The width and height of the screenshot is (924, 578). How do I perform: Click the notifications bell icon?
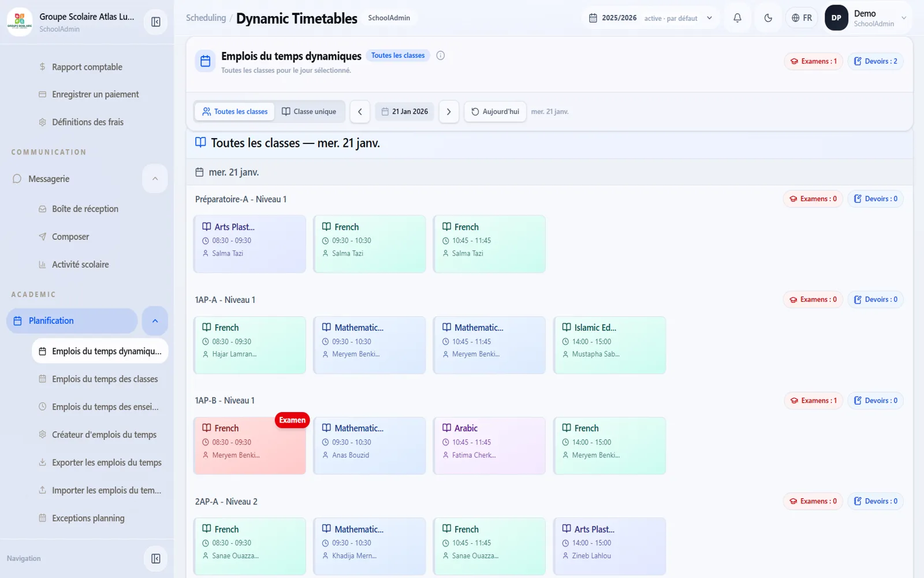click(737, 18)
